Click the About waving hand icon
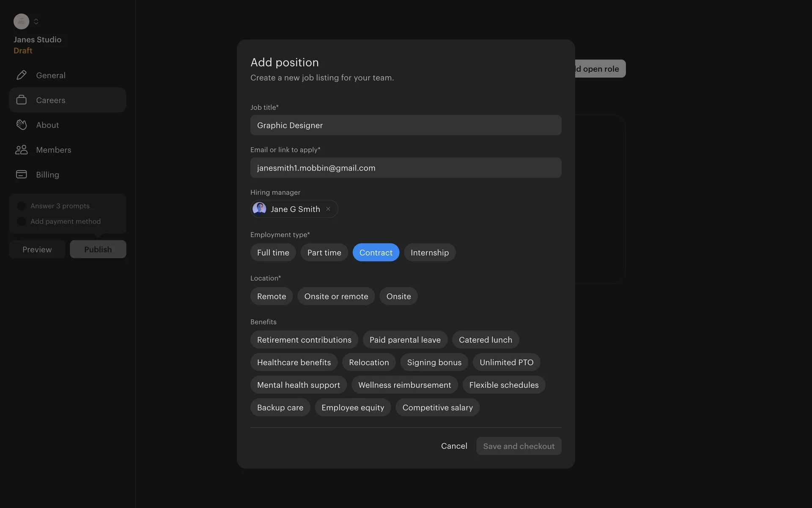The height and width of the screenshot is (508, 812). coord(21,125)
